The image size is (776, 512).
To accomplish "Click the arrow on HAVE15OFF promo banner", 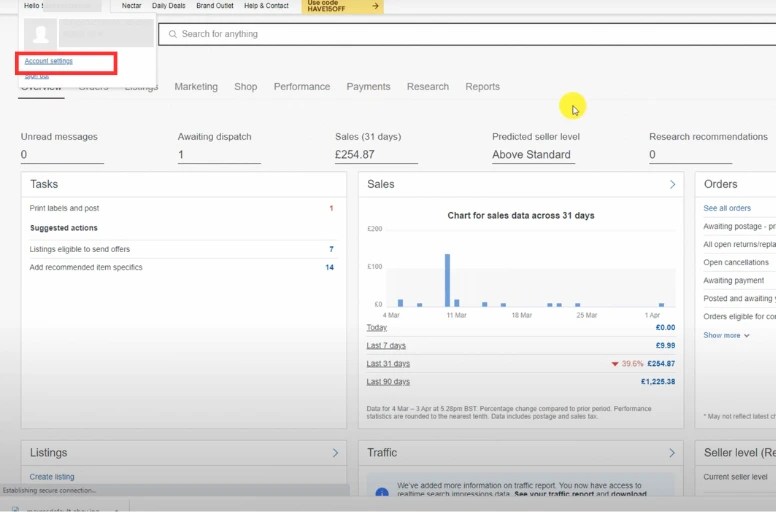I will (375, 6).
